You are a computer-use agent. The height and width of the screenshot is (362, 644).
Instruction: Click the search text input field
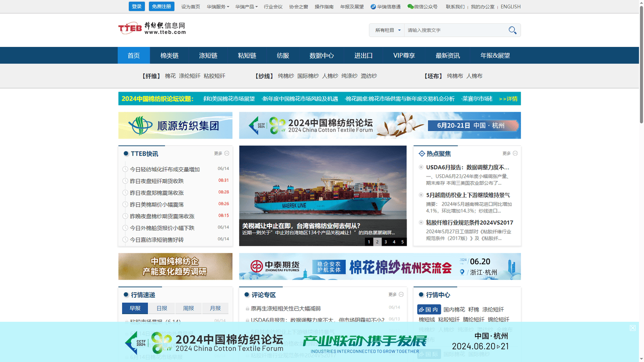click(x=455, y=30)
